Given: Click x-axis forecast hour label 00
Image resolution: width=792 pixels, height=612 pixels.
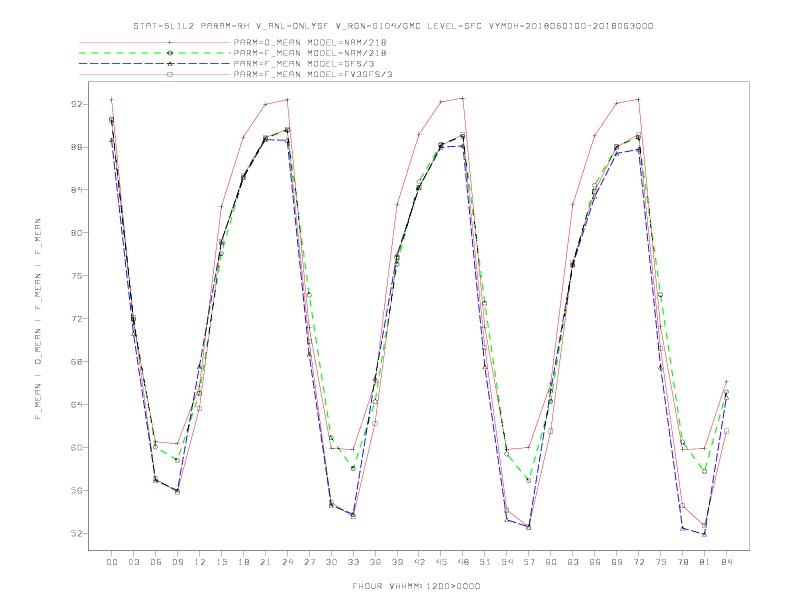Looking at the screenshot, I should [x=112, y=562].
